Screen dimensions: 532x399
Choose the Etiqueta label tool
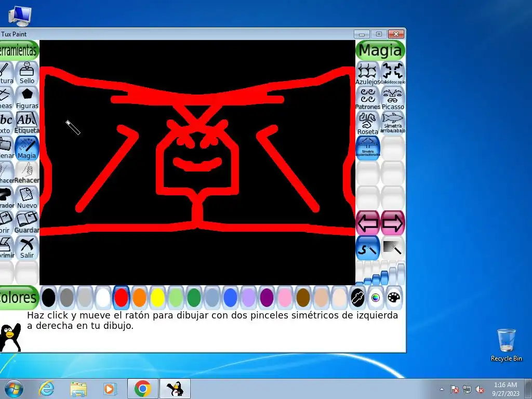27,123
